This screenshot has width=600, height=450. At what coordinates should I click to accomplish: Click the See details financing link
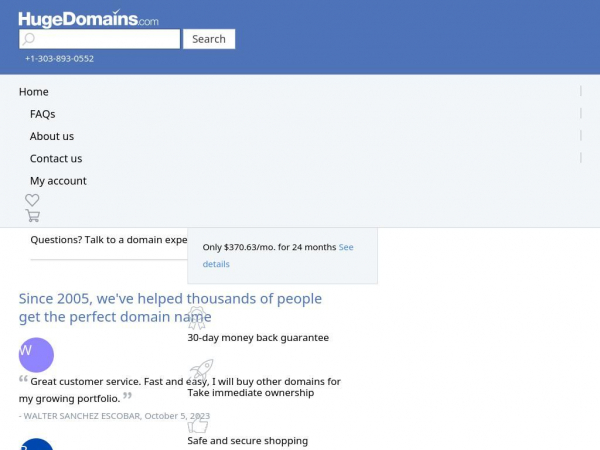[x=278, y=256]
